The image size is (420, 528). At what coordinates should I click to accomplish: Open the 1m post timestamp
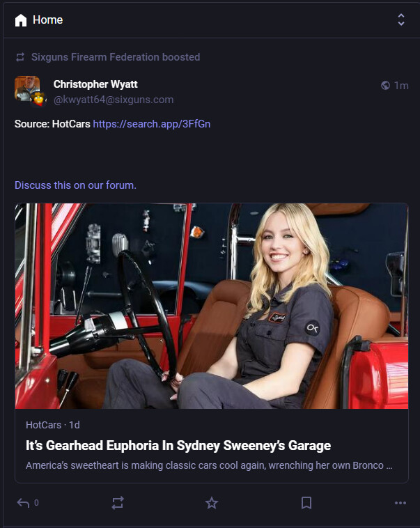coord(401,86)
